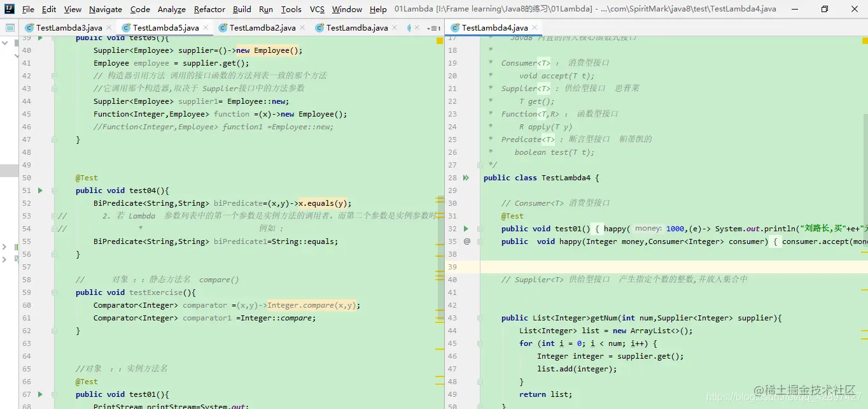Viewport: 868px width, 409px height.
Task: Open the Window menu
Action: [x=347, y=9]
